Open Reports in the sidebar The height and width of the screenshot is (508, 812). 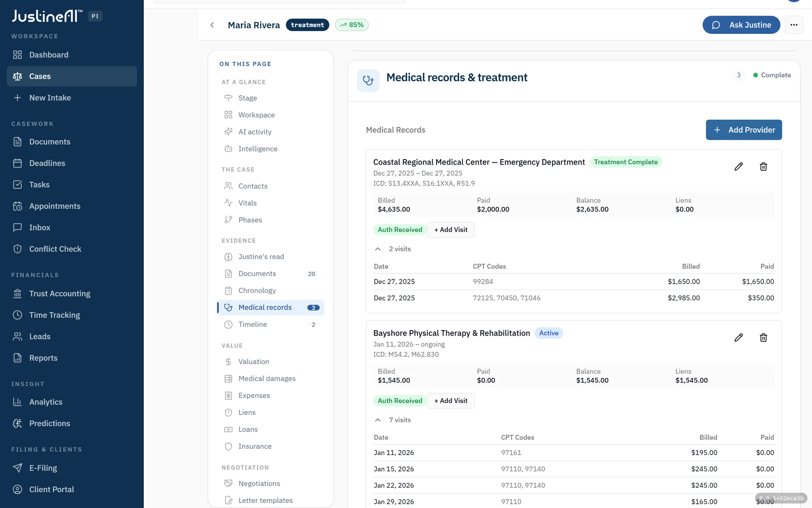pyautogui.click(x=72, y=358)
